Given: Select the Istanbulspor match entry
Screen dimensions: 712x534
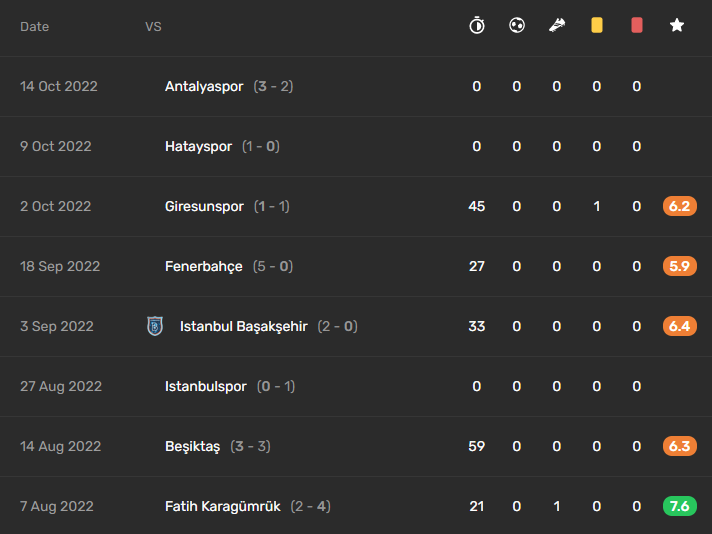Looking at the screenshot, I should click(356, 386).
